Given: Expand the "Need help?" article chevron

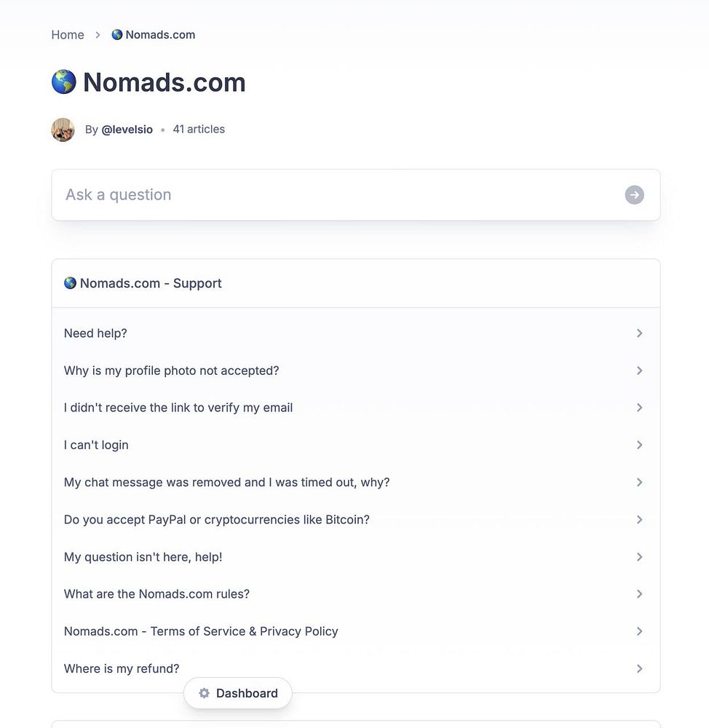Looking at the screenshot, I should click(x=639, y=333).
